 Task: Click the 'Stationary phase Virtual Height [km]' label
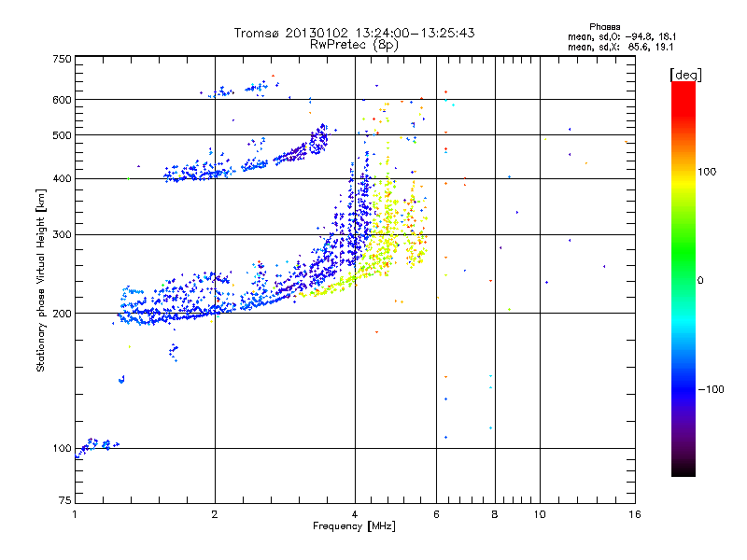41,280
